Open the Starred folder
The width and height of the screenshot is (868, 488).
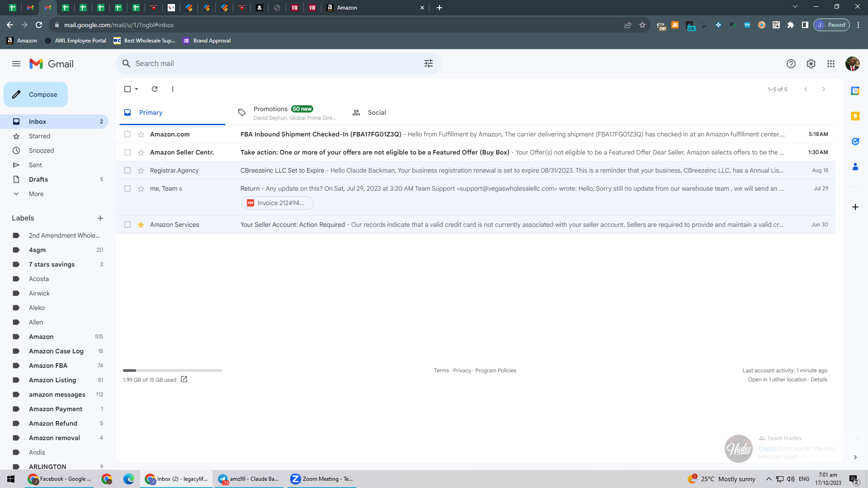coord(54,136)
